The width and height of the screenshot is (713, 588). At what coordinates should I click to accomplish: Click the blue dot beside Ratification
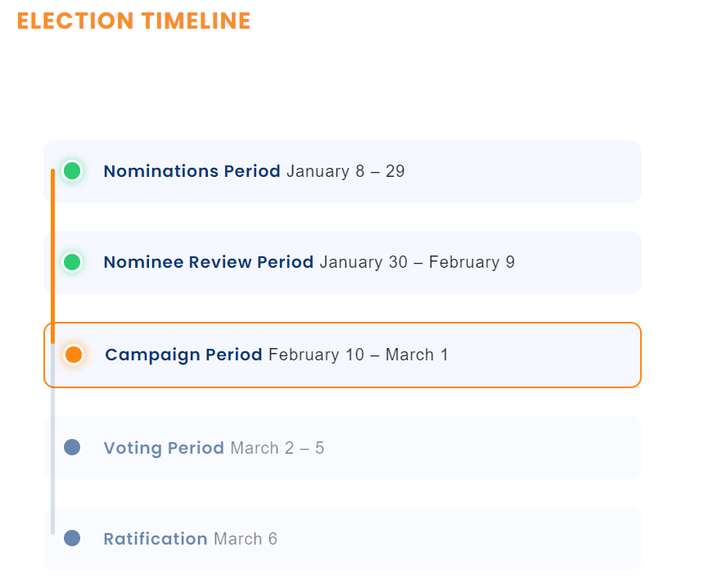click(x=72, y=538)
